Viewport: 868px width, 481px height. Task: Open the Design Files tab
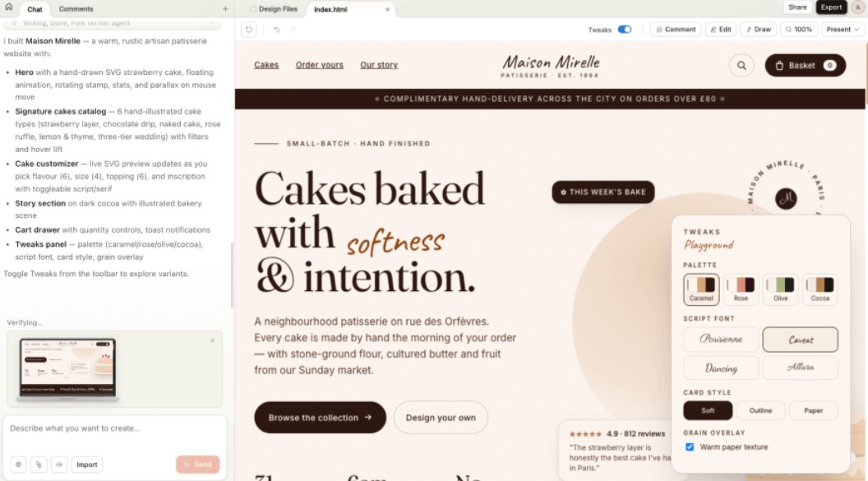[274, 9]
